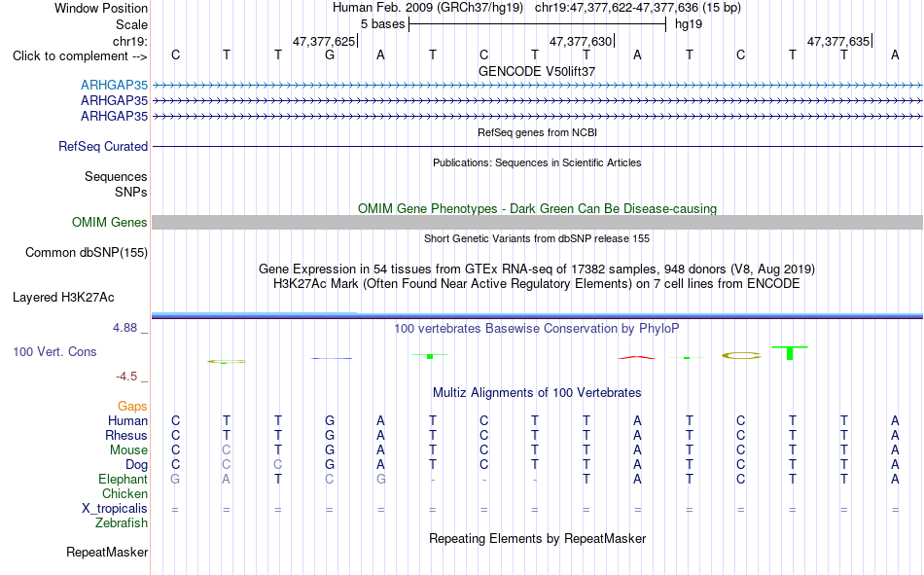The width and height of the screenshot is (924, 575).
Task: Click the RefSeq Curated gene line
Action: pos(537,146)
